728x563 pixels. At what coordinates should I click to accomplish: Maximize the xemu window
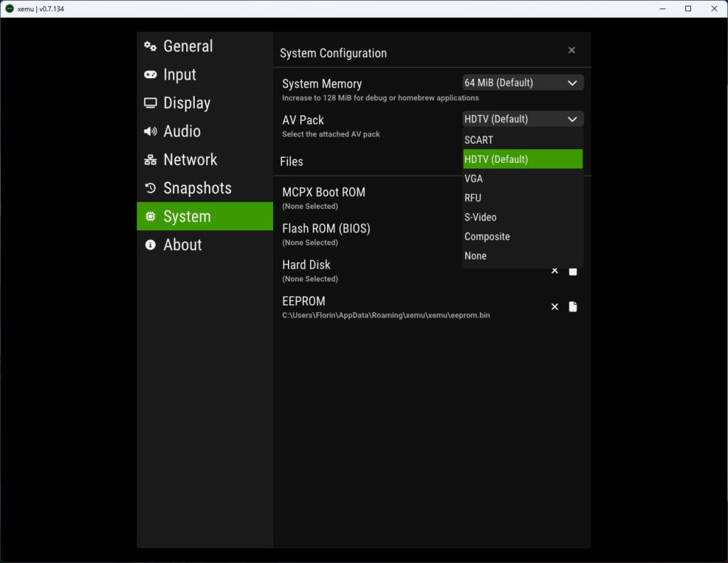688,9
